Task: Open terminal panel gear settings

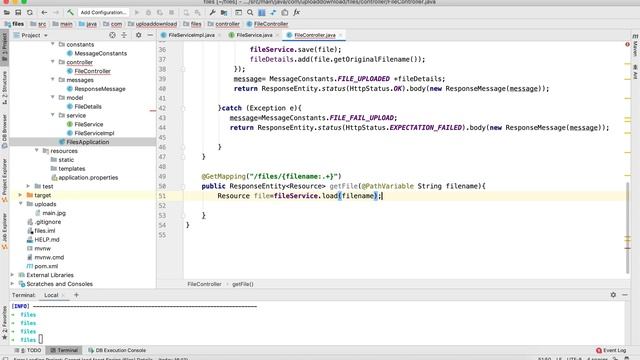Action: click(613, 295)
